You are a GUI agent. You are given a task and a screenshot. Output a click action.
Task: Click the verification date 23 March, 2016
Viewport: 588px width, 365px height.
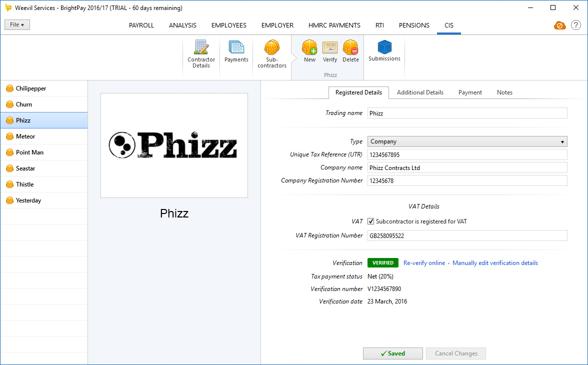[x=387, y=301]
